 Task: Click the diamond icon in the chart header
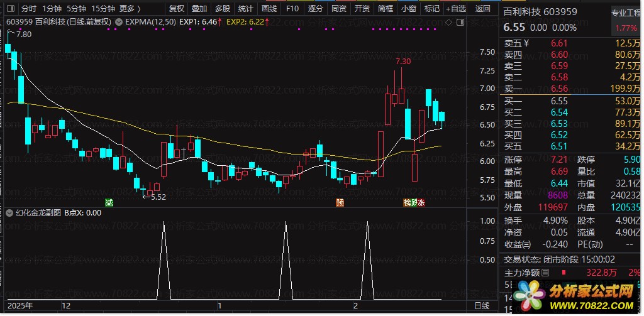click(x=449, y=22)
